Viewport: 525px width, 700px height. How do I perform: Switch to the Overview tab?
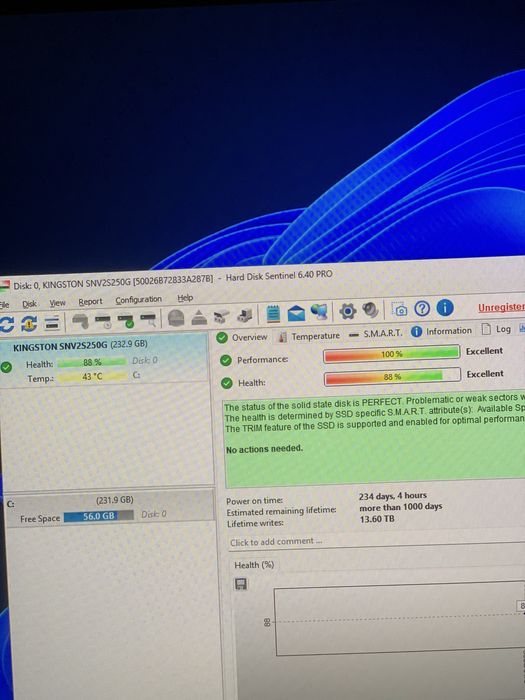click(x=242, y=338)
